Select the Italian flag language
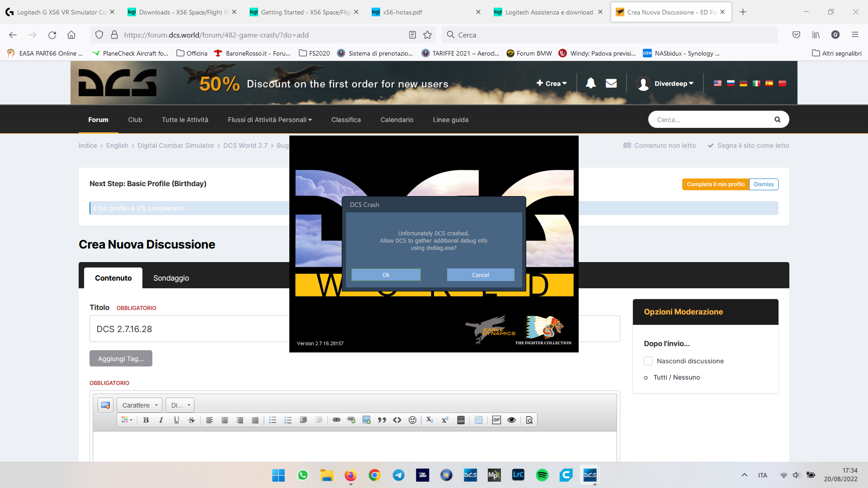The height and width of the screenshot is (488, 868). pos(756,83)
